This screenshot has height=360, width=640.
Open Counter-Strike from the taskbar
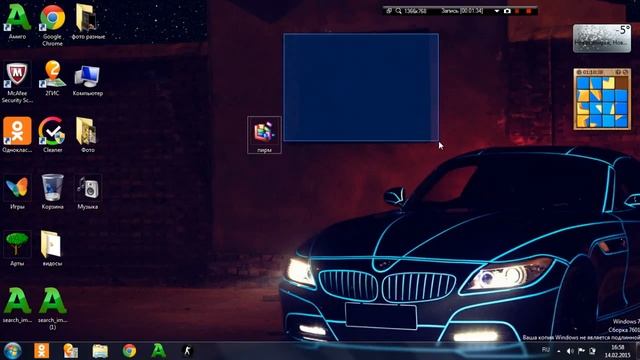point(187,351)
